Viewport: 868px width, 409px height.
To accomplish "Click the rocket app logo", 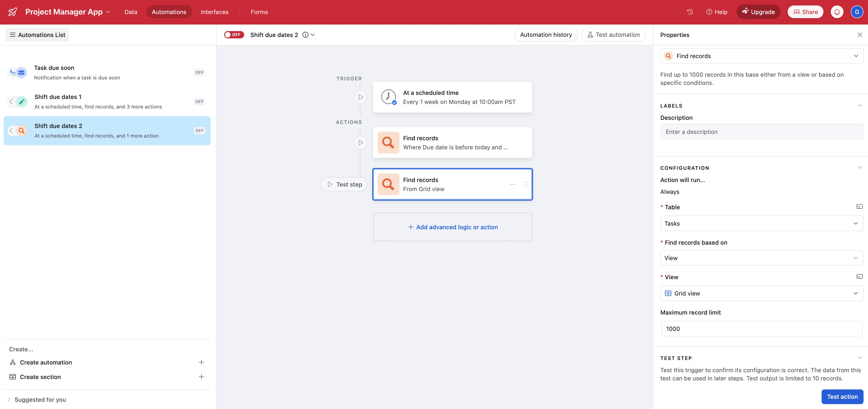I will (12, 12).
